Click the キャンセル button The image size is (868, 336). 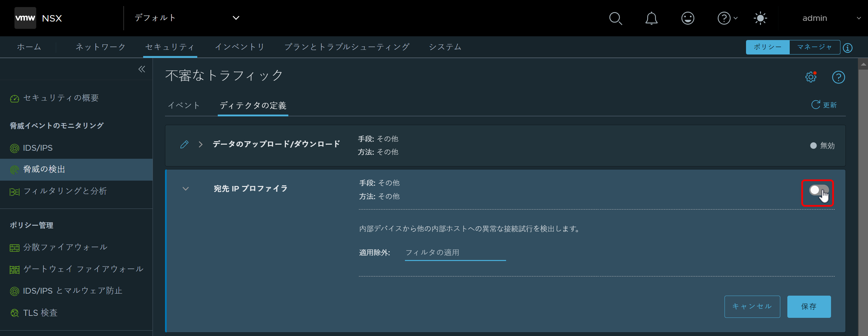pyautogui.click(x=752, y=307)
